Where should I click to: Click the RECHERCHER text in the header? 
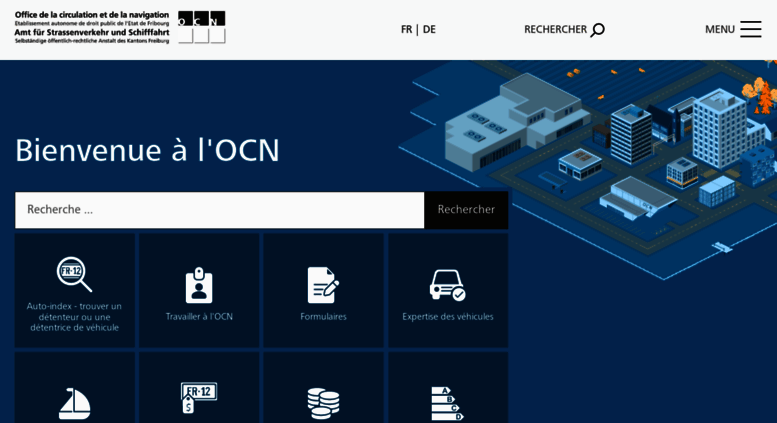[x=555, y=30]
